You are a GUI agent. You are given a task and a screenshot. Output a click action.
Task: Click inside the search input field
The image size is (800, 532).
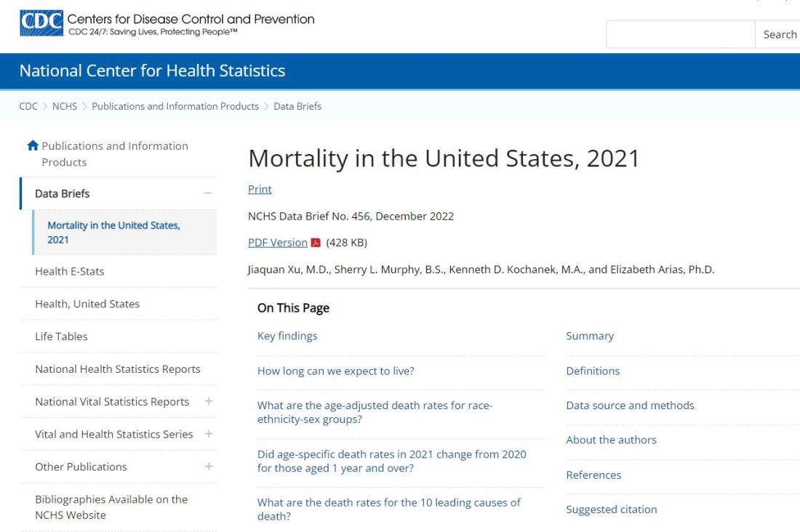pyautogui.click(x=681, y=34)
